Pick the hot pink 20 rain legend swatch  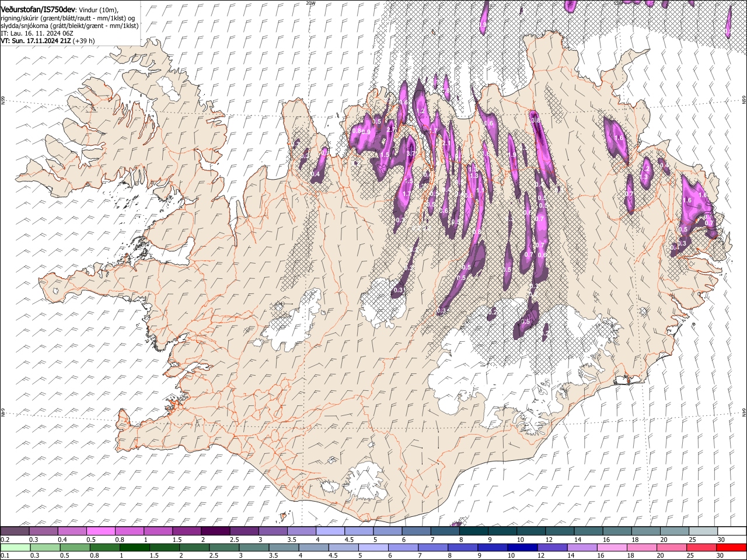671,548
